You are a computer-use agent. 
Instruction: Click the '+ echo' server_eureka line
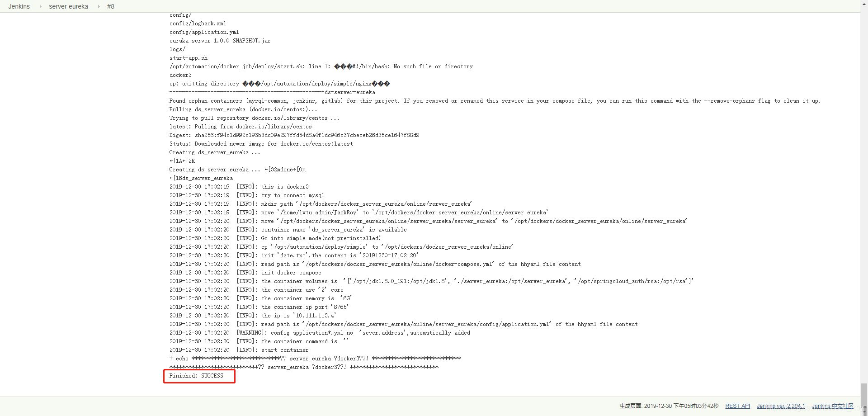pos(315,359)
